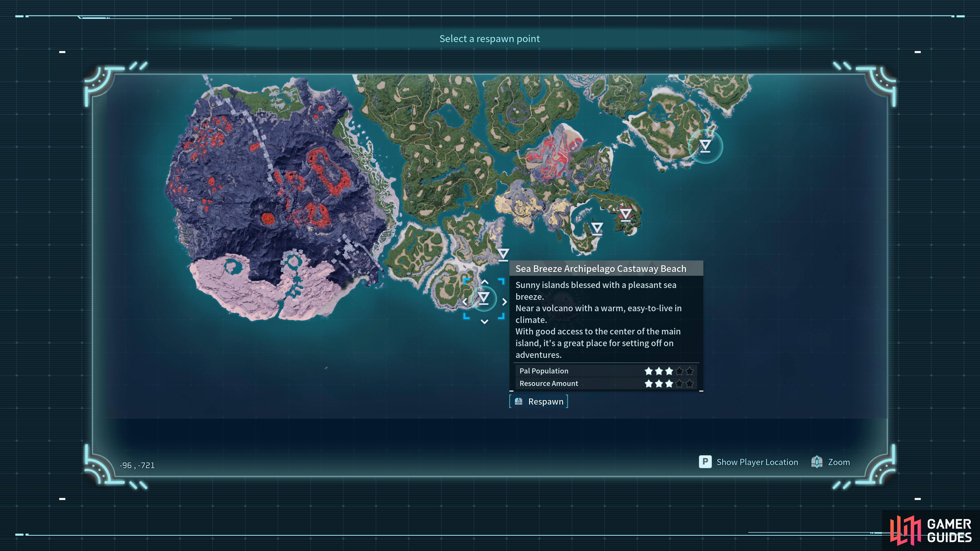Click the Pal Population star rating
Screen dimensions: 980x551
click(x=669, y=371)
